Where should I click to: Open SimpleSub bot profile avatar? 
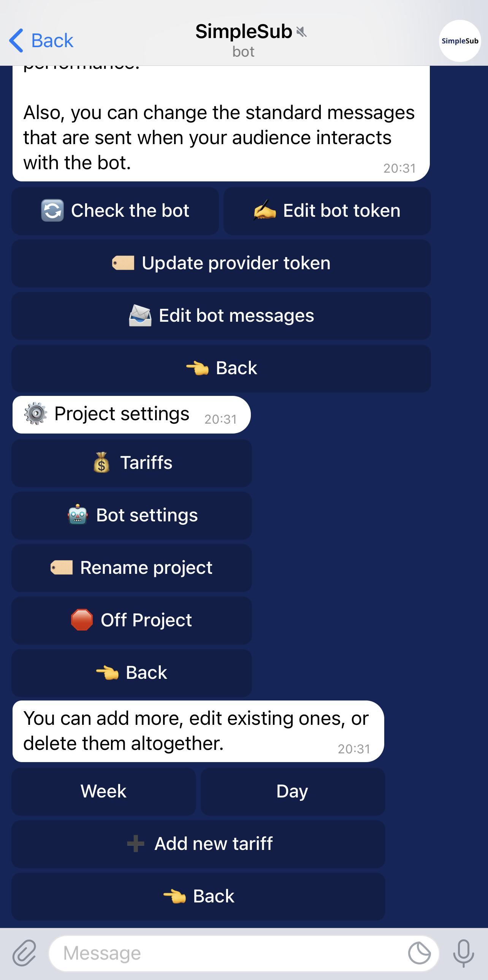pos(459,41)
